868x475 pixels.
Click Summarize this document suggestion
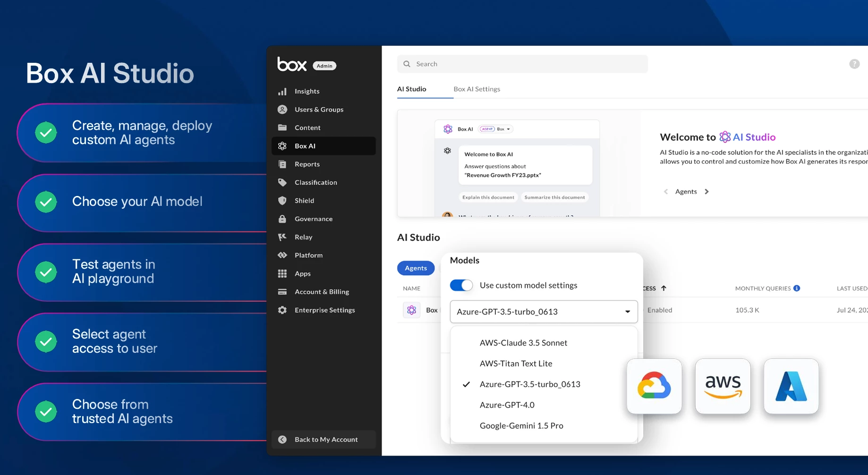[554, 197]
